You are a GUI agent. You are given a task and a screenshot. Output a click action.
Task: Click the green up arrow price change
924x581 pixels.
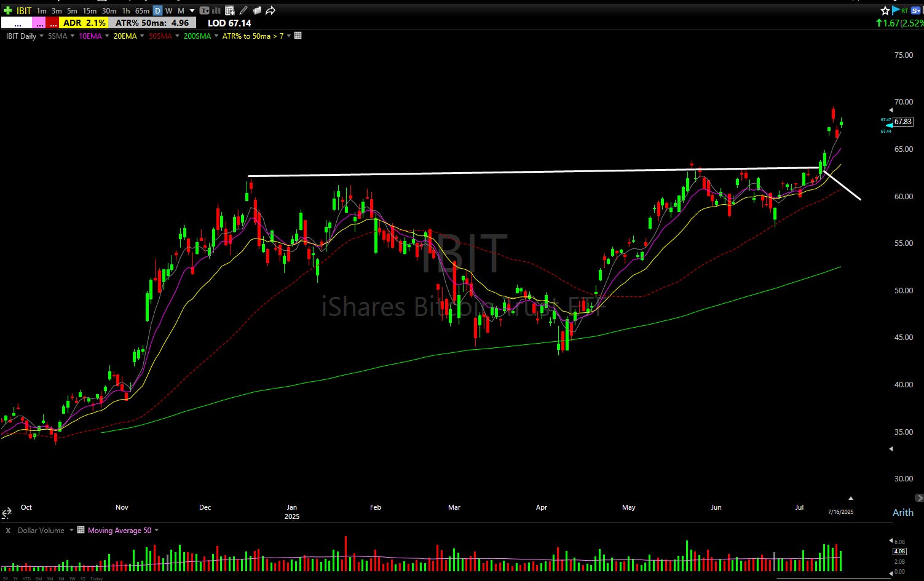[879, 23]
